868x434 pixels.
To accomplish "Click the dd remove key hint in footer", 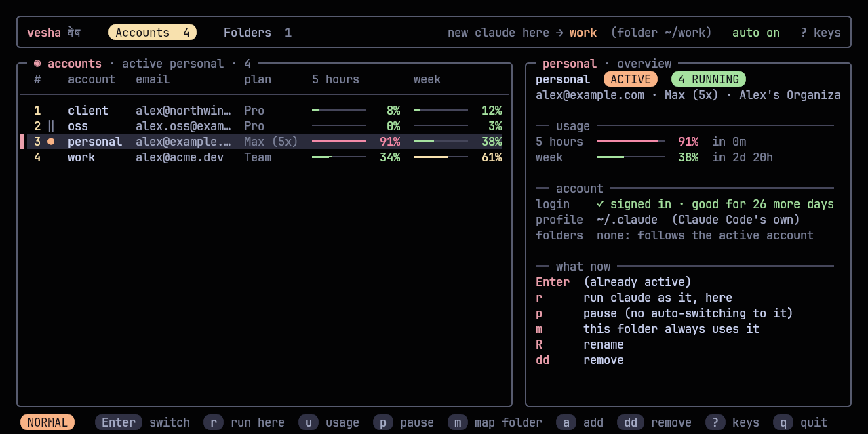I will (x=654, y=422).
